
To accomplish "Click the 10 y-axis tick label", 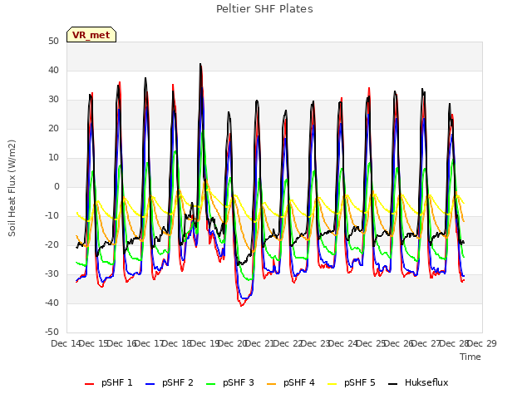I will (x=53, y=157).
